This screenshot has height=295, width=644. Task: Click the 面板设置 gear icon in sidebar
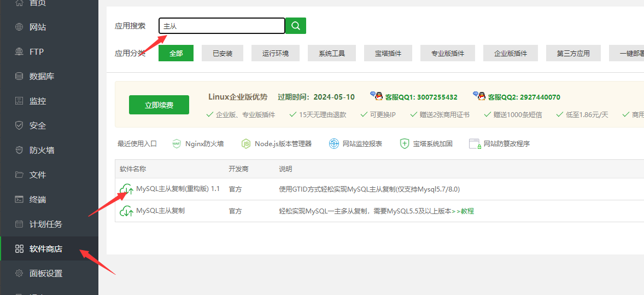pyautogui.click(x=19, y=273)
